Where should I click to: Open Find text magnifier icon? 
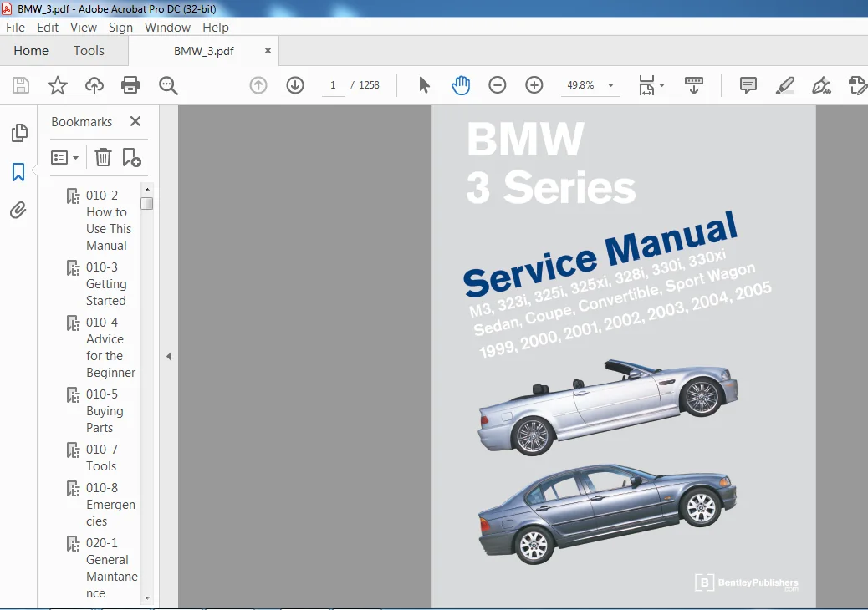(x=168, y=85)
